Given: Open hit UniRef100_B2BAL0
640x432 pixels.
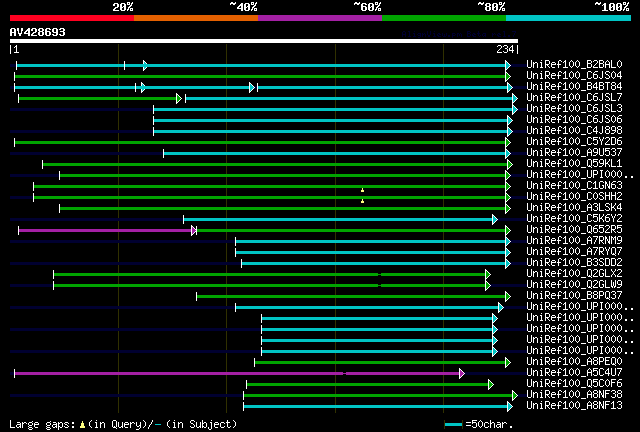Looking at the screenshot, I should (574, 65).
